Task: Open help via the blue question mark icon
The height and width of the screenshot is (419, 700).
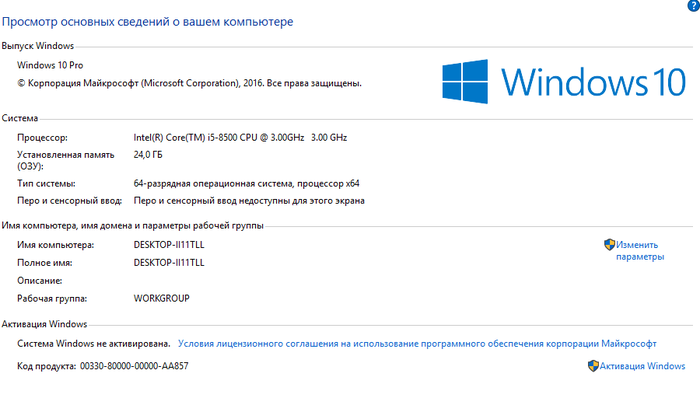Action: click(x=694, y=5)
